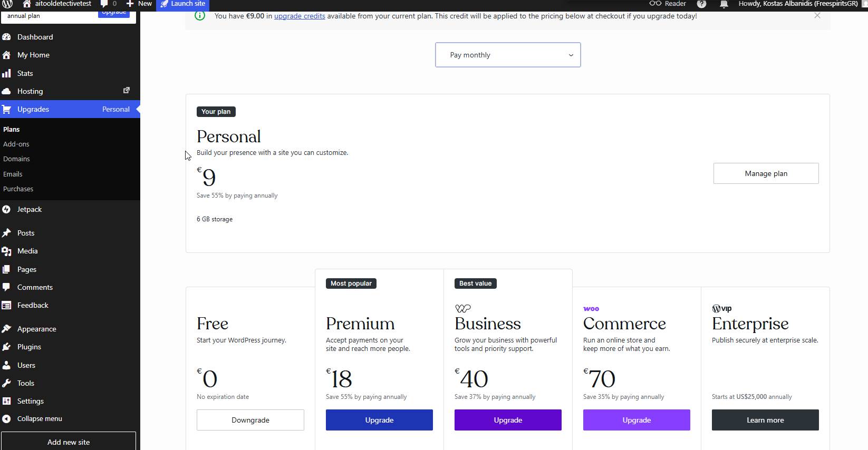Open the aitooldetectivetest site home link
Screen dimensions: 868x450
click(57, 4)
